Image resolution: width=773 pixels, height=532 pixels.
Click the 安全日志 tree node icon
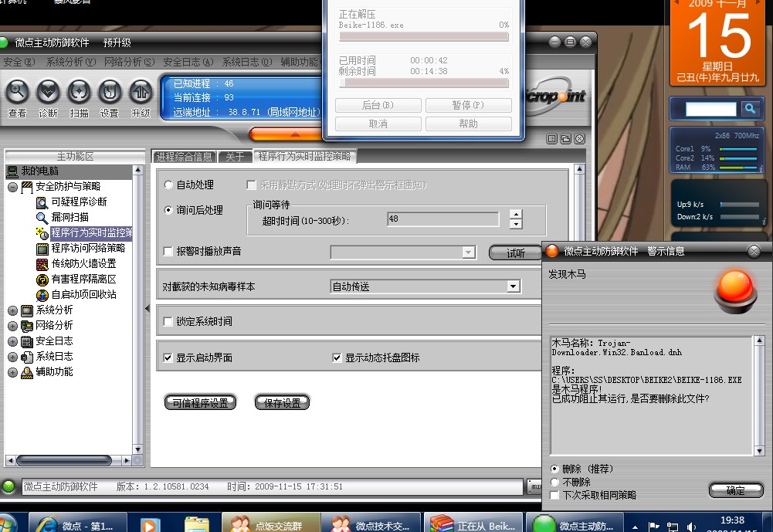tap(27, 341)
